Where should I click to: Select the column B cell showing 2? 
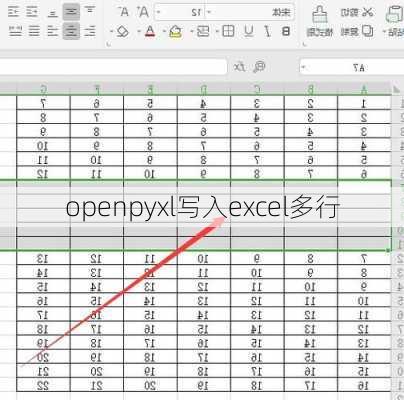point(311,103)
